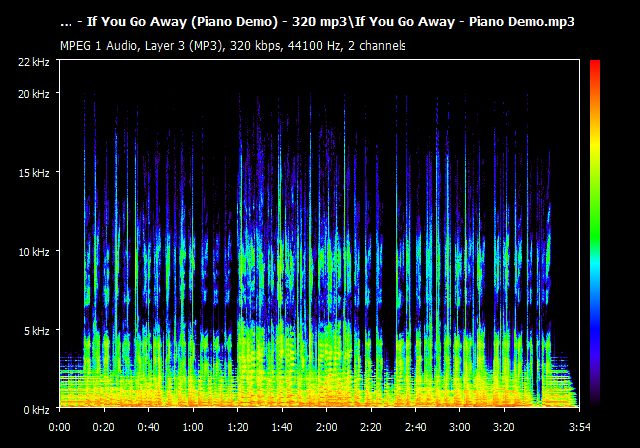Click the file title 'If You Go Away - Piano Demo.mp3'
This screenshot has height=448, width=640.
(x=465, y=22)
